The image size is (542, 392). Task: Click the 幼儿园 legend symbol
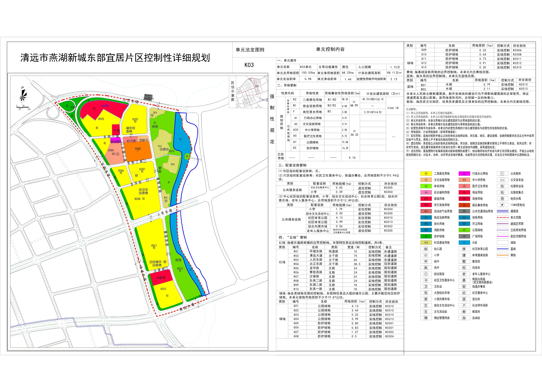point(426,249)
